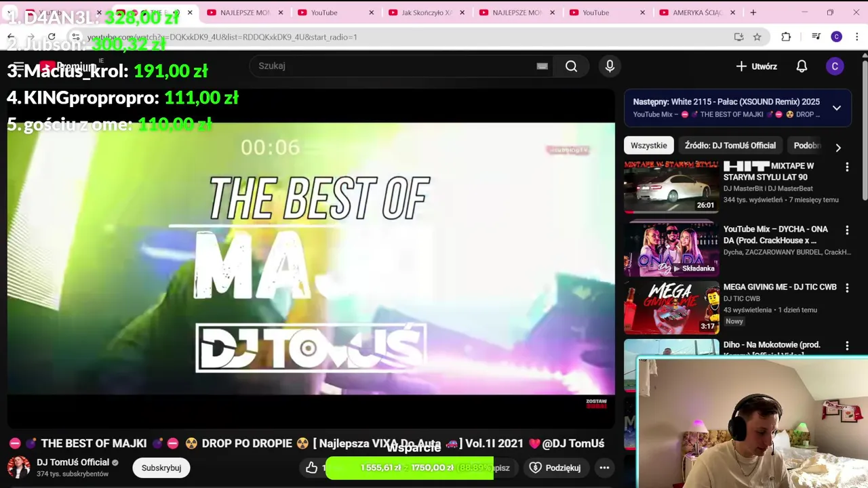Open the white car mixtape thumbnail
The height and width of the screenshot is (488, 868).
(x=671, y=186)
